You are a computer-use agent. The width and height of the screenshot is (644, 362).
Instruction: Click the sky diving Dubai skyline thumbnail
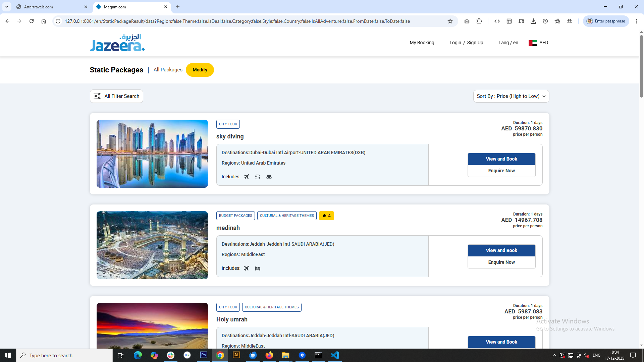pos(152,154)
